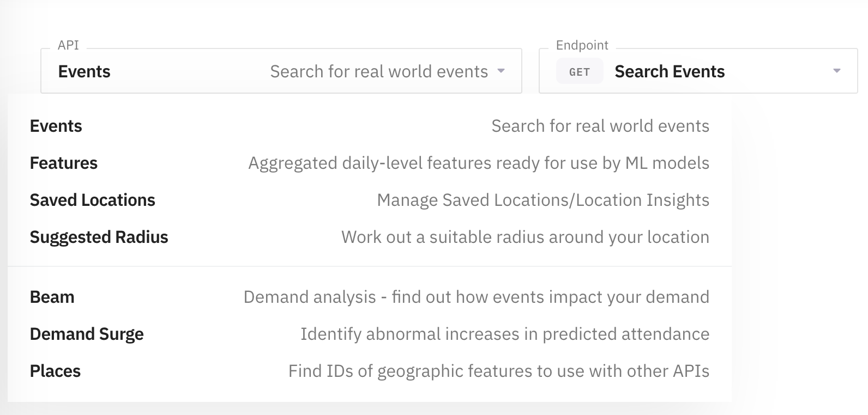Click 'Search for real world events' placeholder text
Viewport: 868px width, 415px height.
379,71
